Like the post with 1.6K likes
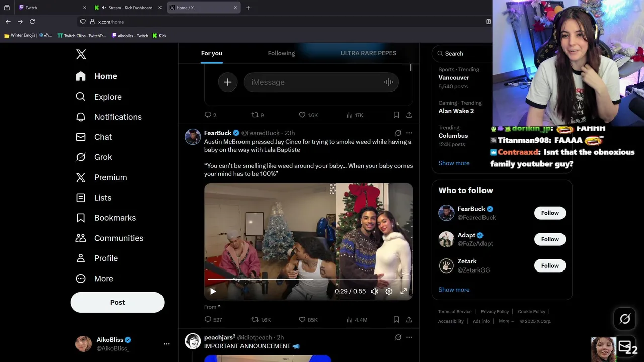 (308, 115)
